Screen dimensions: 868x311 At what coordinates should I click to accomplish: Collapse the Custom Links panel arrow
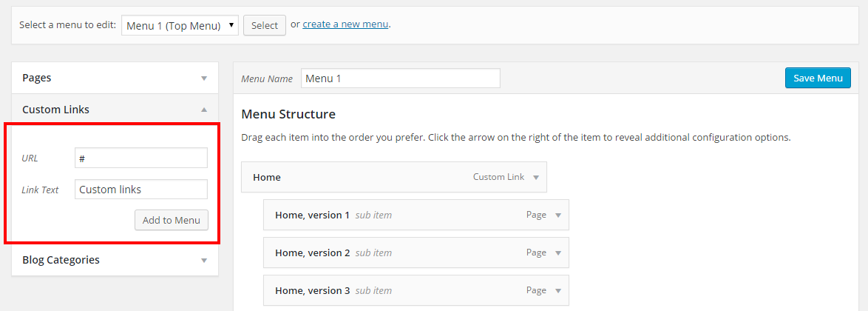pos(204,110)
